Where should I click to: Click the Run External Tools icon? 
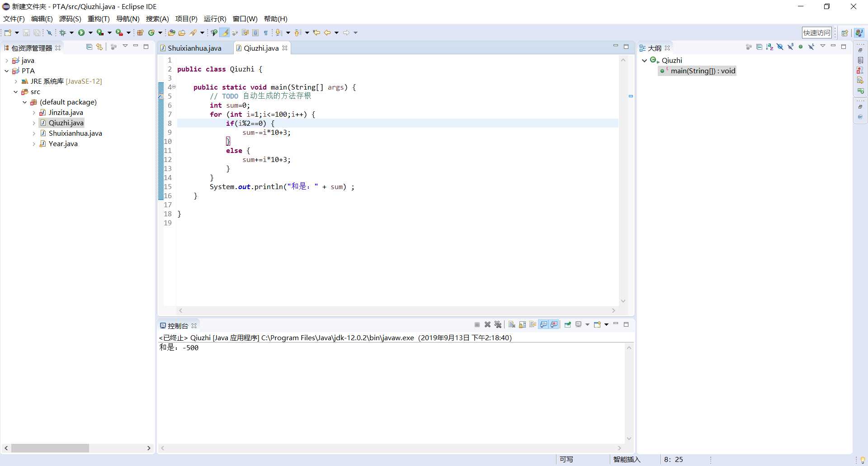click(x=119, y=33)
